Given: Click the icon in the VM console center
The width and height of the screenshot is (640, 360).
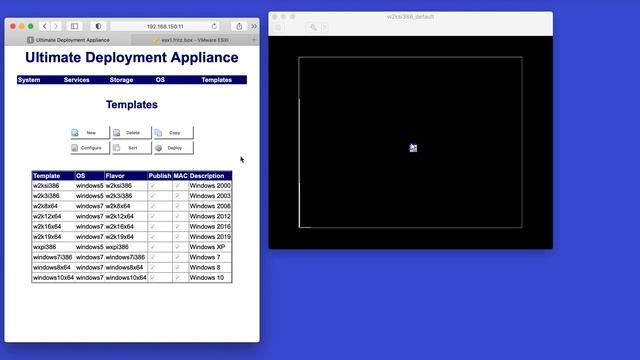Looking at the screenshot, I should pyautogui.click(x=413, y=148).
